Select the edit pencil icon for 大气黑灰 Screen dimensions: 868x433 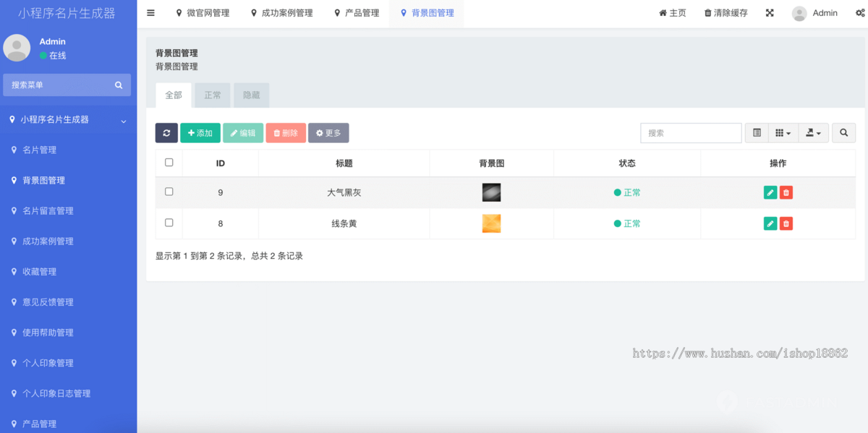770,192
